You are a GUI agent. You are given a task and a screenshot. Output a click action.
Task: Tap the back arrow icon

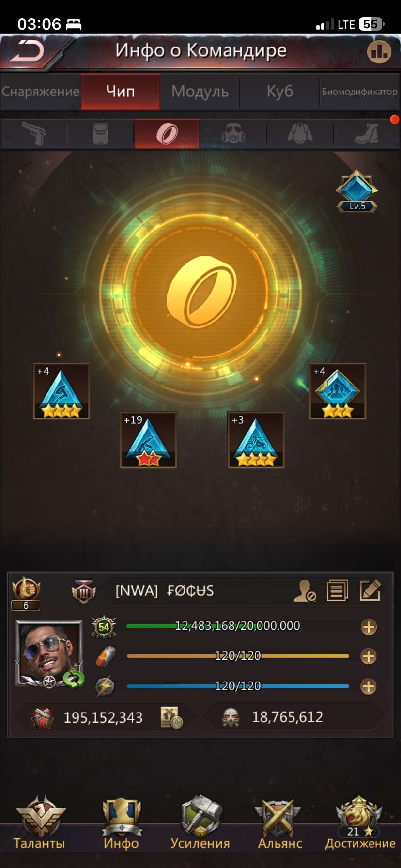[28, 51]
